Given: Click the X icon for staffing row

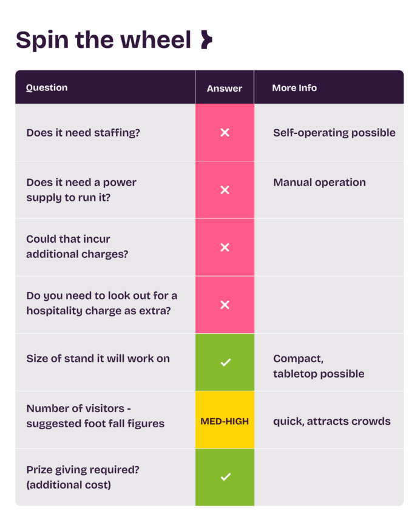Looking at the screenshot, I should [225, 132].
